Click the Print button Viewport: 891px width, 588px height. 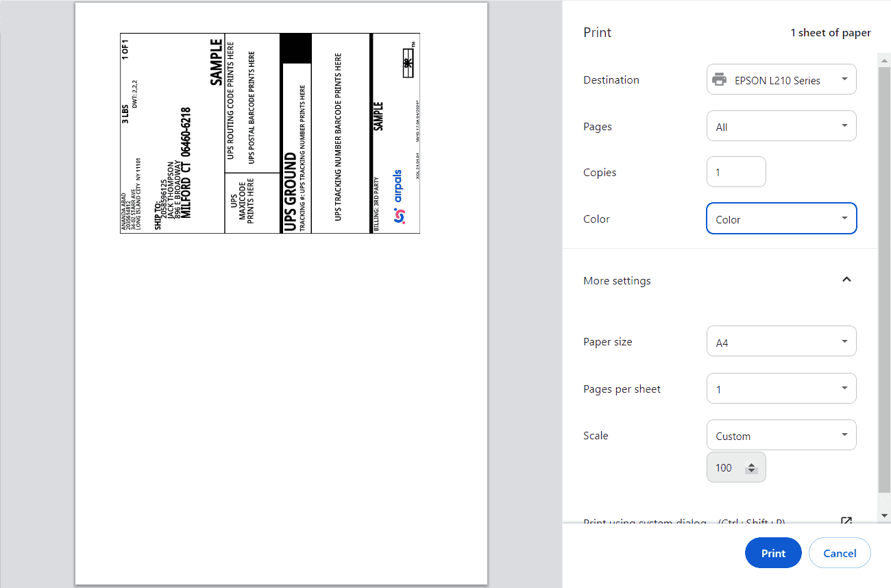point(773,552)
